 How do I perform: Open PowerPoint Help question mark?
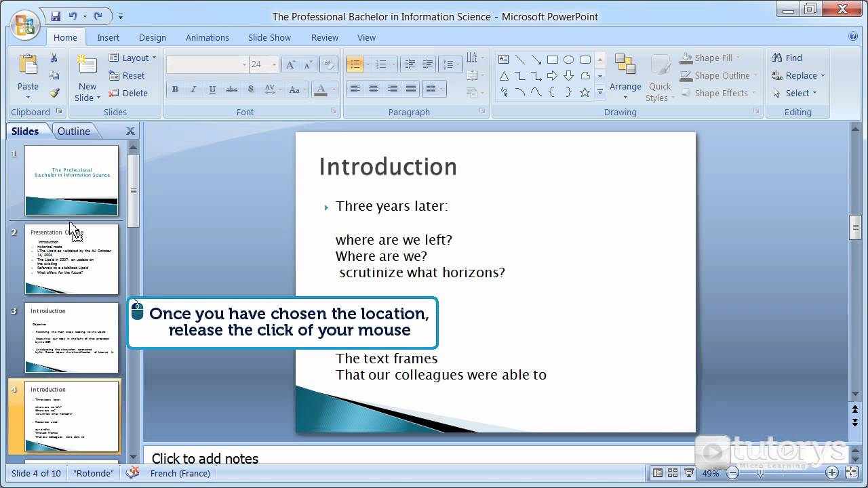tap(853, 37)
